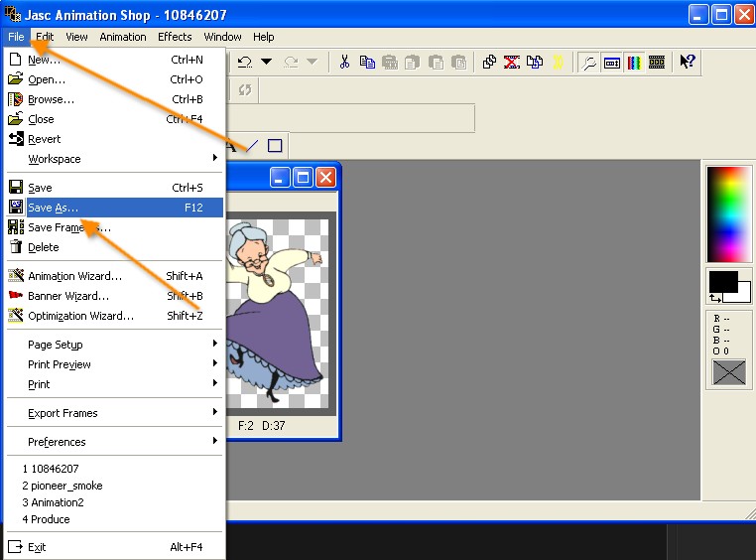Click the Undo arrow icon
The height and width of the screenshot is (560, 756).
click(x=245, y=62)
